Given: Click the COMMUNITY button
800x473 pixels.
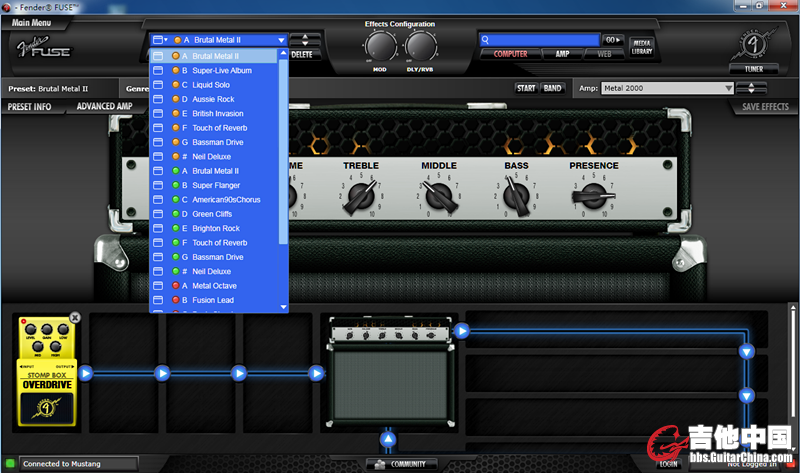Looking at the screenshot, I should [402, 464].
